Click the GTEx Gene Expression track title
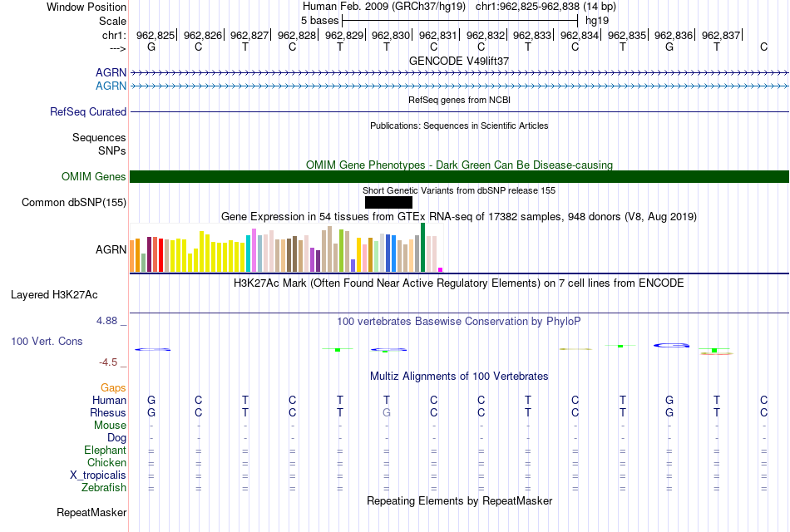This screenshot has width=790, height=532. pyautogui.click(x=459, y=217)
